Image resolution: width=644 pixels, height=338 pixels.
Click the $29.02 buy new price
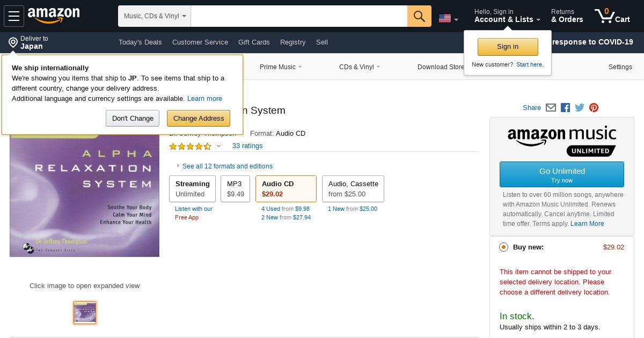(613, 247)
